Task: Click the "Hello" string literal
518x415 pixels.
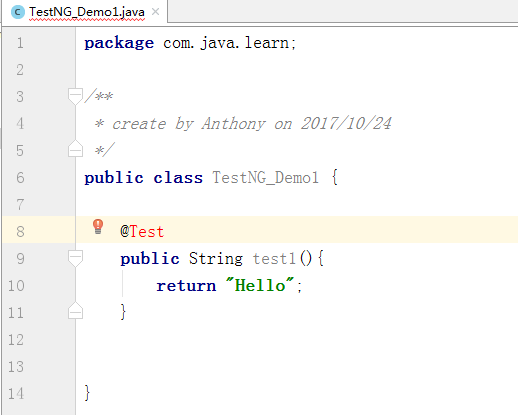Action: [x=260, y=285]
